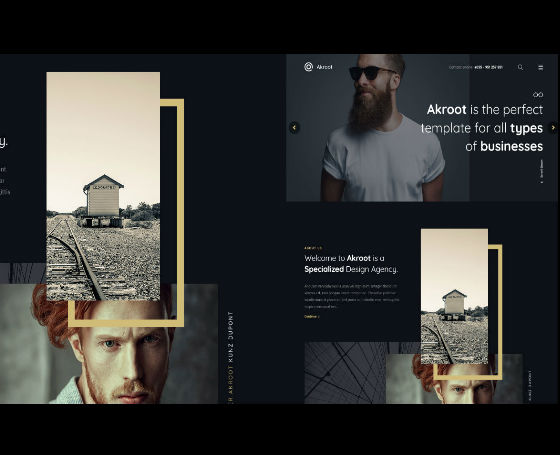Go to previous slide with left arrow
The width and height of the screenshot is (560, 455).
[294, 127]
